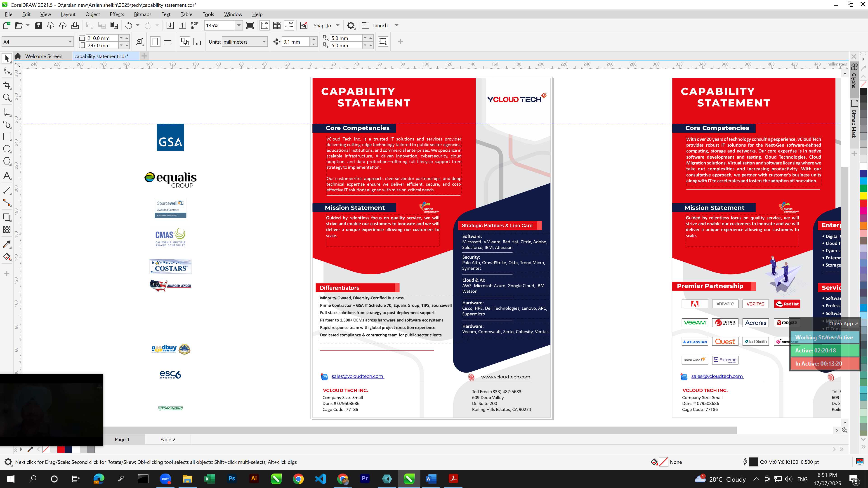Open the Bitmaps menu
The width and height of the screenshot is (868, 488).
coord(143,14)
